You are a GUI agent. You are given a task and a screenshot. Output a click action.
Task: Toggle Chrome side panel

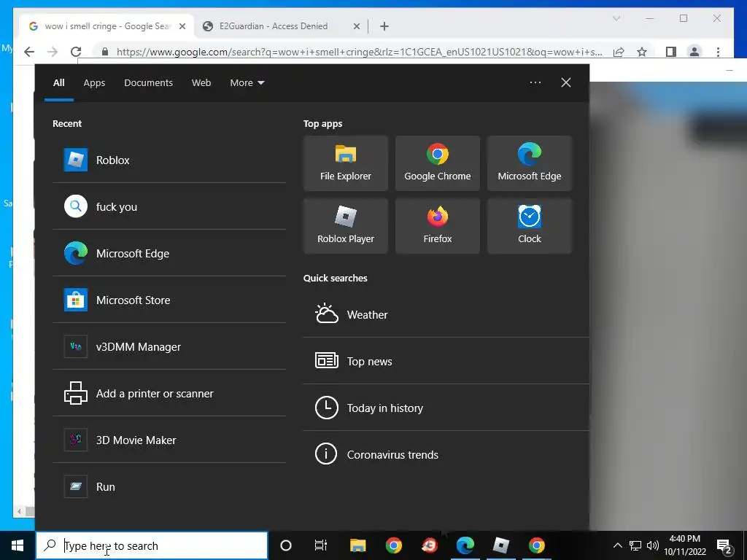[671, 52]
